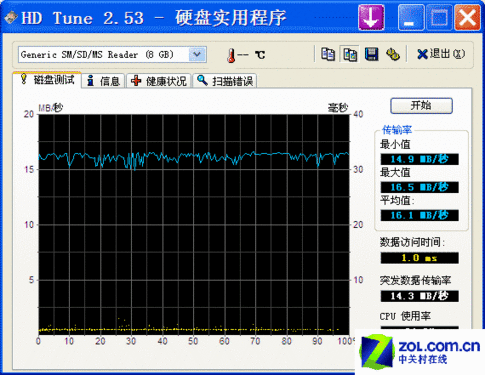The width and height of the screenshot is (485, 375).
Task: Click the save screenshot floppy disk icon
Action: (371, 54)
